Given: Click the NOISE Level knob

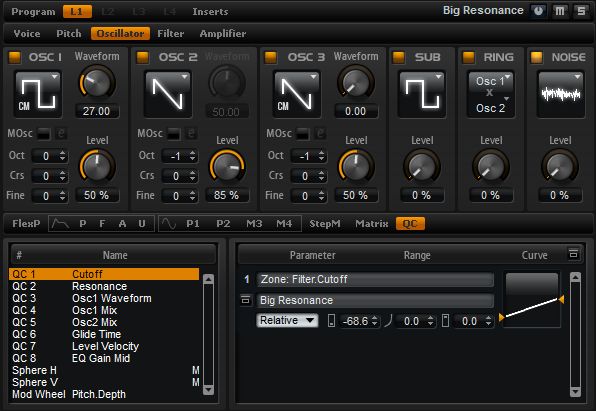Looking at the screenshot, I should pyautogui.click(x=560, y=167).
